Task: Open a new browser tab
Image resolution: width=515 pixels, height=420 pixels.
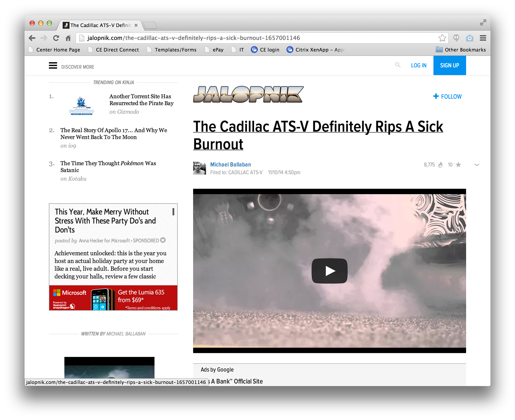Action: 150,25
